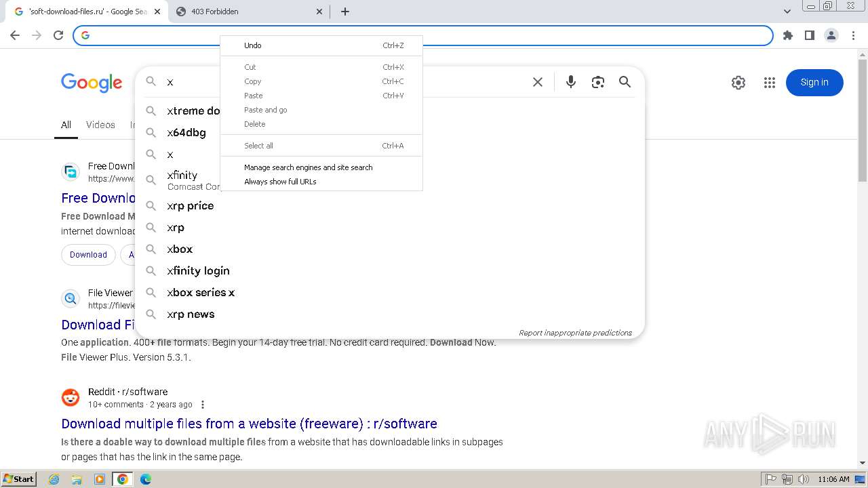Choose Paste from the context menu
This screenshot has width=868, height=488.
321,96
